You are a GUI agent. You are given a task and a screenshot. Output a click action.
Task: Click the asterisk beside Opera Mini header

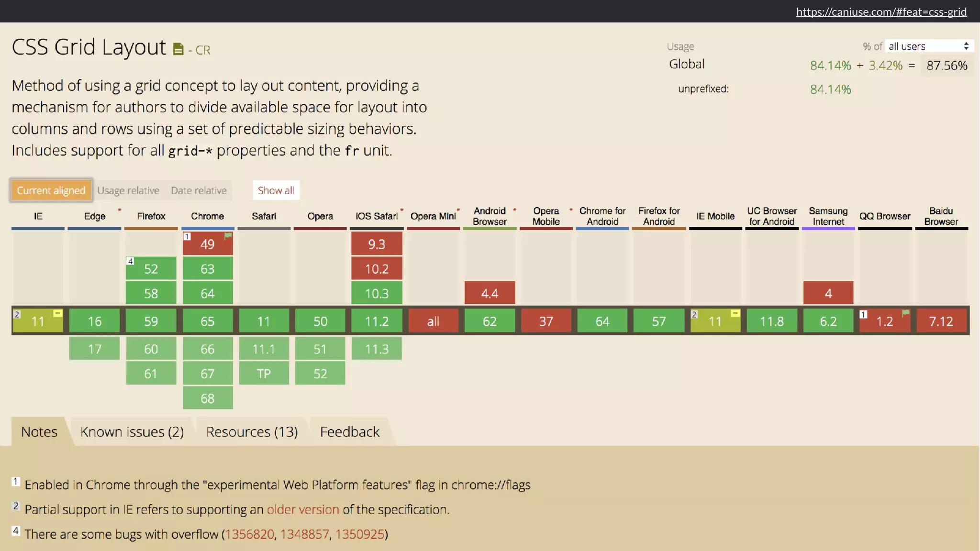point(458,210)
